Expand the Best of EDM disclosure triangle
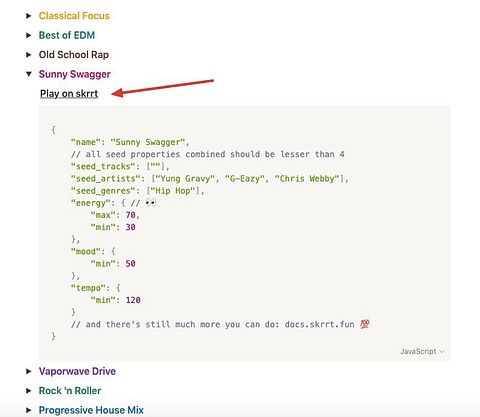This screenshot has height=417, width=480. pos(29,35)
